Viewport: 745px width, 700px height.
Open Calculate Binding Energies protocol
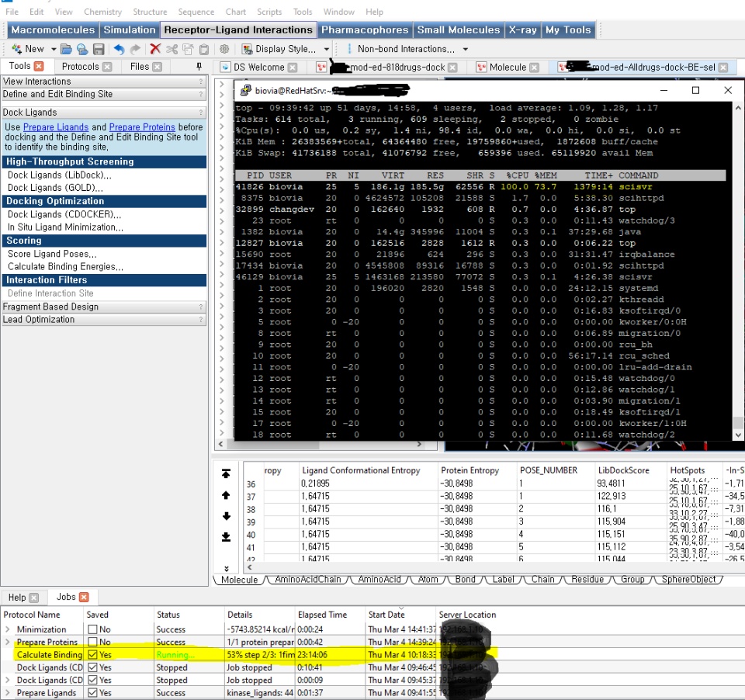pyautogui.click(x=65, y=267)
